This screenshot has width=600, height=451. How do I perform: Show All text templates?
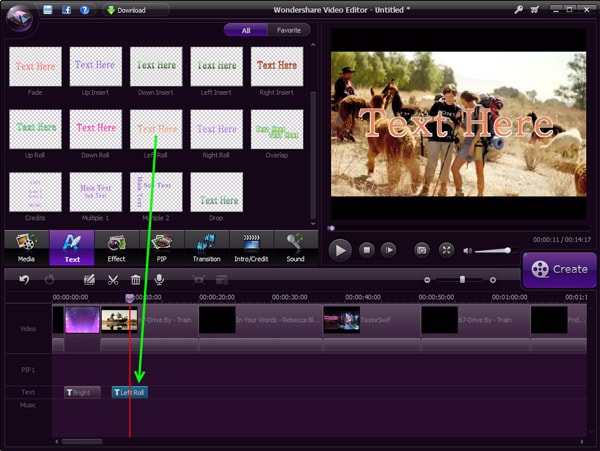point(246,30)
